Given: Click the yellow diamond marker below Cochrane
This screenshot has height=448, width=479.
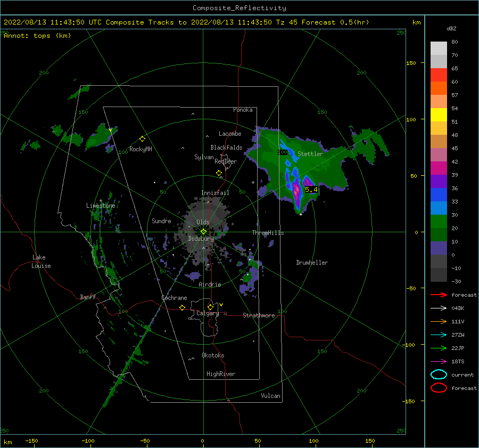Looking at the screenshot, I should point(183,307).
